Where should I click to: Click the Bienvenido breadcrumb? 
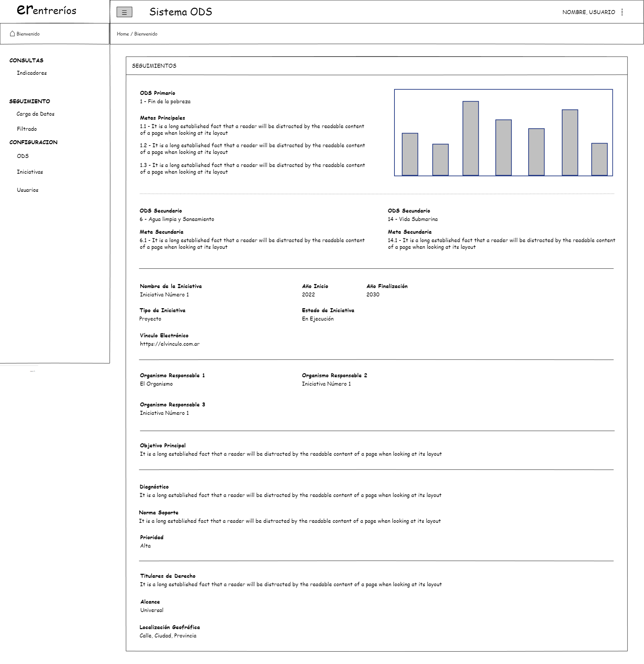(x=146, y=34)
